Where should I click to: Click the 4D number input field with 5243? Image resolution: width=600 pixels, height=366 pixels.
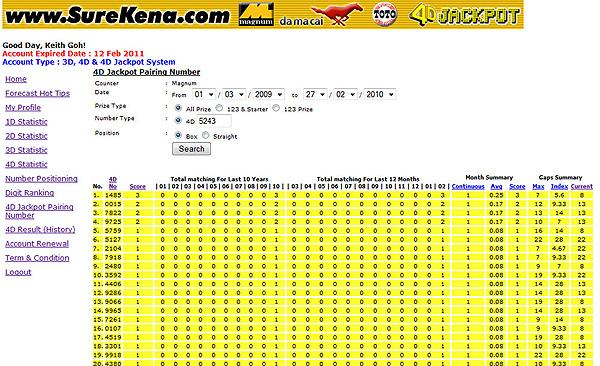tap(214, 121)
